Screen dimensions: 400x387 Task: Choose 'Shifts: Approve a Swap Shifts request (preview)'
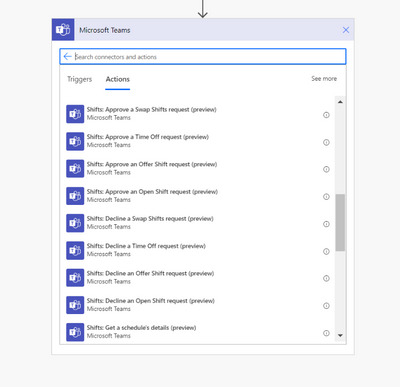coord(152,110)
